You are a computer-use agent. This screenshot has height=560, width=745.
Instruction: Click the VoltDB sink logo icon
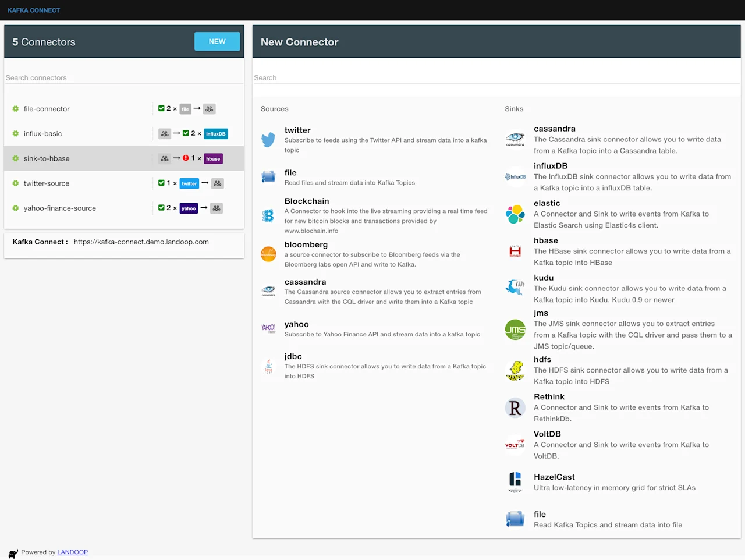point(515,445)
